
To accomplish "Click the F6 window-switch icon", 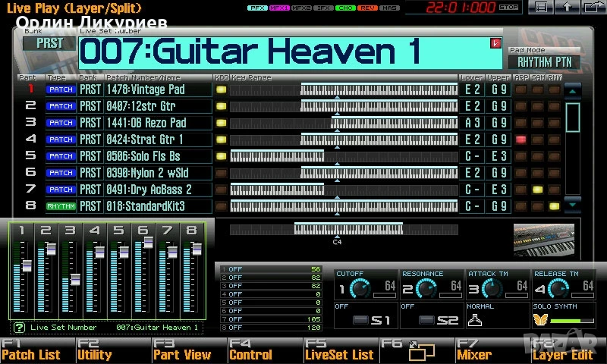I will [422, 351].
